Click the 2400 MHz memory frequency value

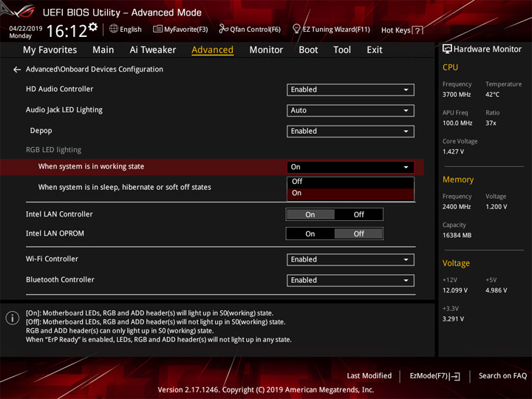457,207
